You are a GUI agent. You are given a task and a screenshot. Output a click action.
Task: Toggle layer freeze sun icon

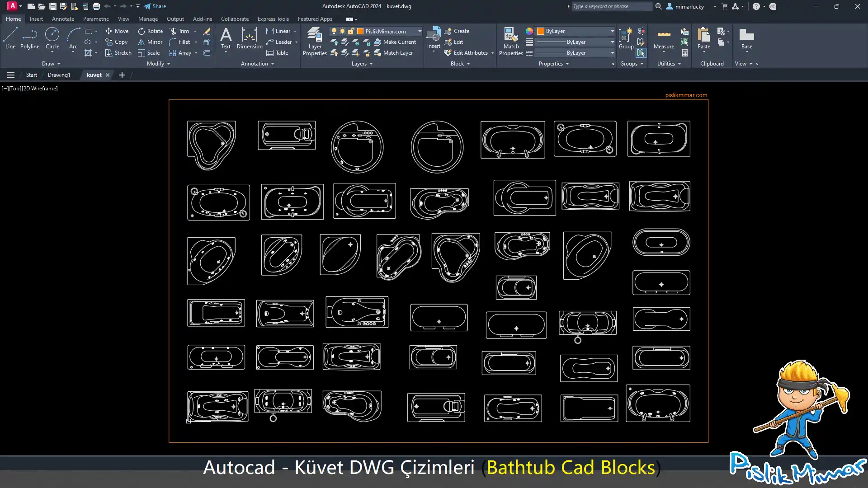point(342,31)
